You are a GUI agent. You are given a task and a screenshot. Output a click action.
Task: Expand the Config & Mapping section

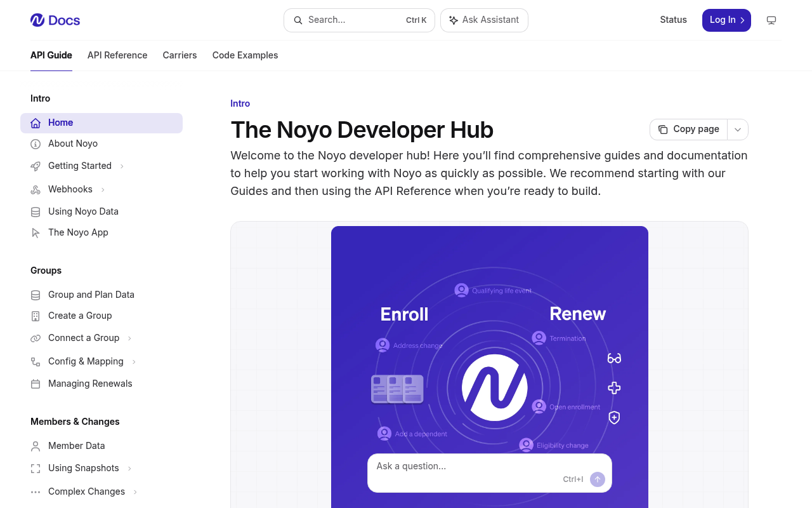coord(134,362)
